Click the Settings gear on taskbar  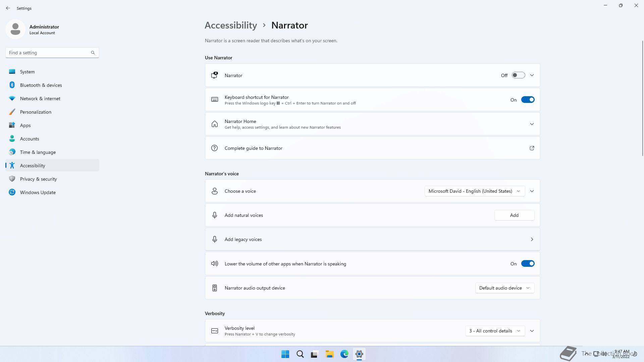point(359,354)
